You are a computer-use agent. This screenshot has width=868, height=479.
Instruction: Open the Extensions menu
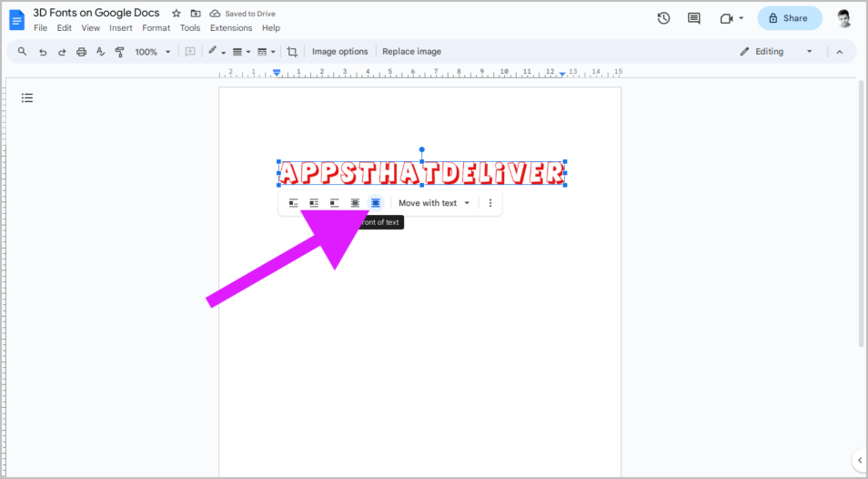tap(231, 27)
